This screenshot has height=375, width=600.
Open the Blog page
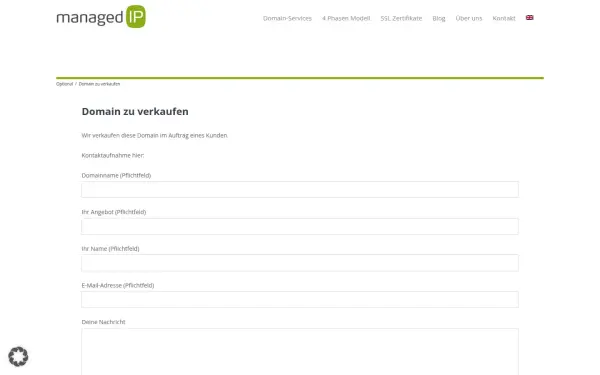[x=439, y=18]
